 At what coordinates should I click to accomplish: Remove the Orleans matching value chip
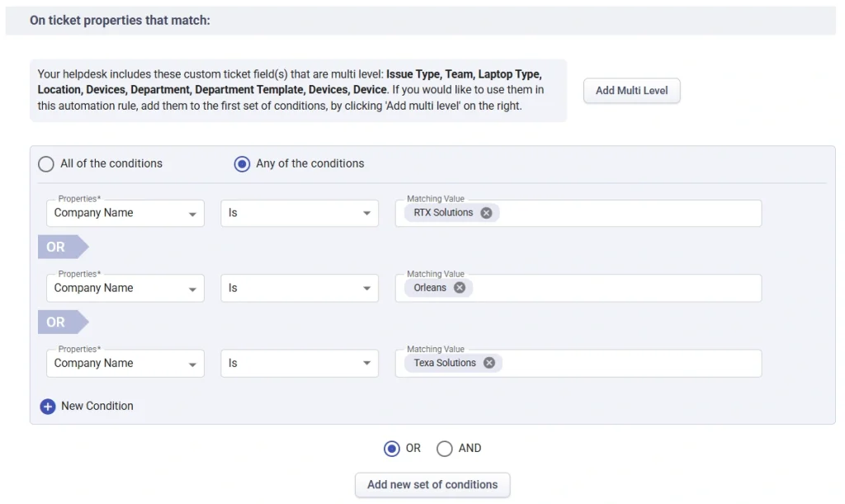coord(460,288)
